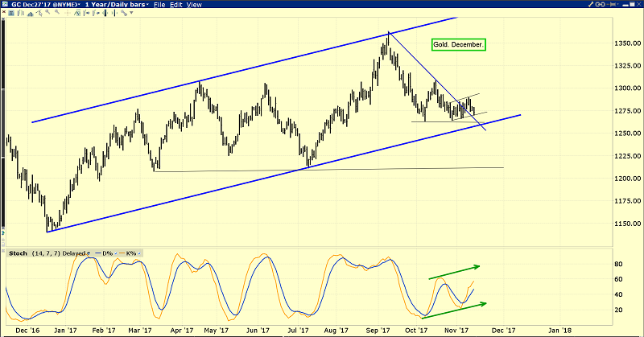Toggle the Stoch Delayed indicator checkbox

tap(89, 253)
